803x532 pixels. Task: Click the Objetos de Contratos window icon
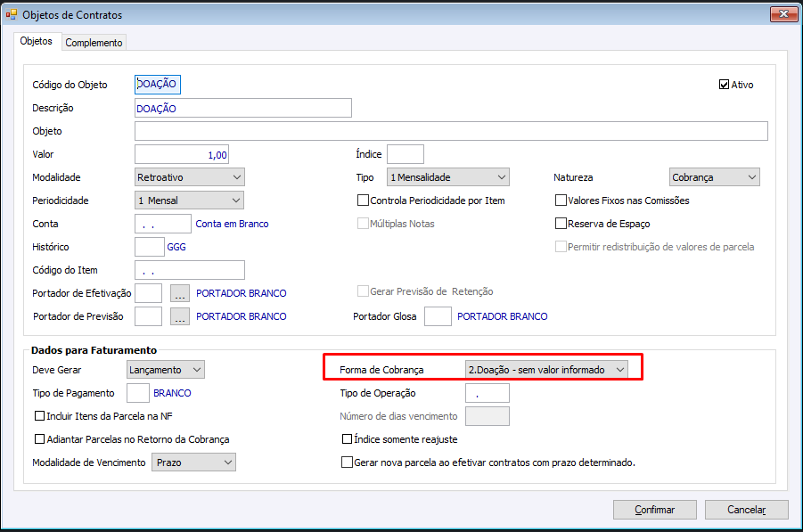click(x=12, y=14)
